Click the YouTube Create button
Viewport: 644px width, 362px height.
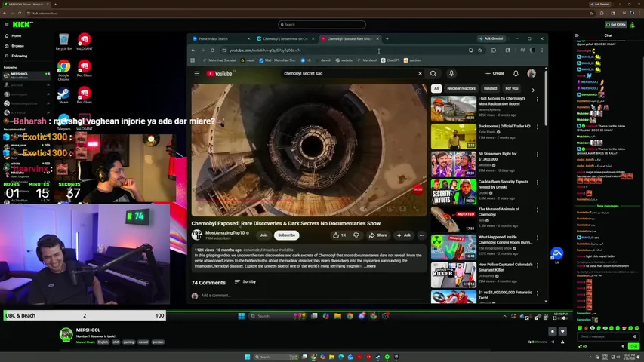click(x=495, y=73)
